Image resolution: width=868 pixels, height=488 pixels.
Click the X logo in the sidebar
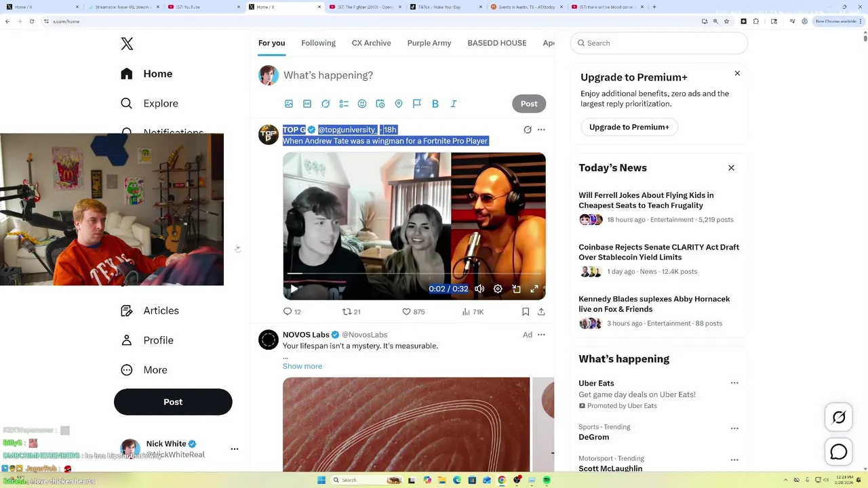pyautogui.click(x=127, y=44)
